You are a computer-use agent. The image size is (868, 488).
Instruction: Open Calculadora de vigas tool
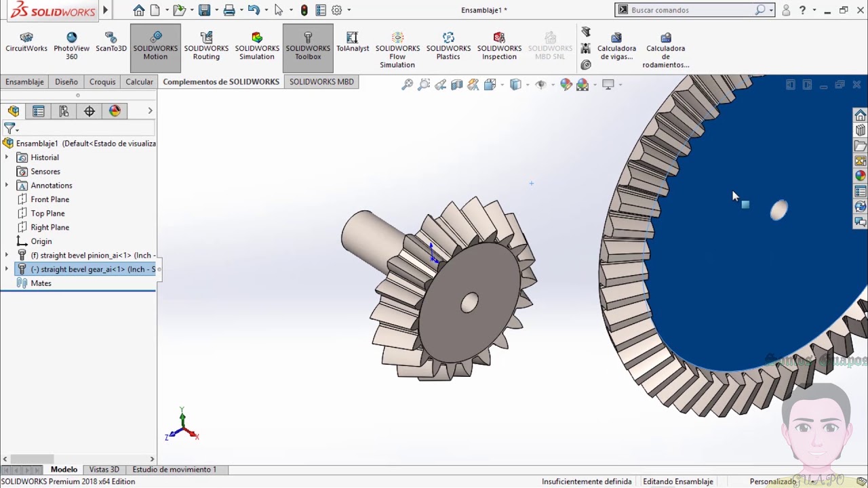click(616, 47)
